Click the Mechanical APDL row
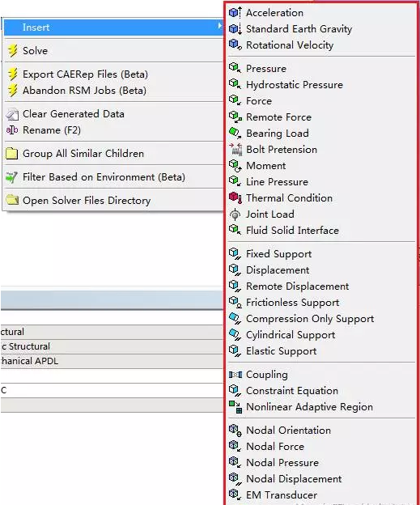 (112, 361)
